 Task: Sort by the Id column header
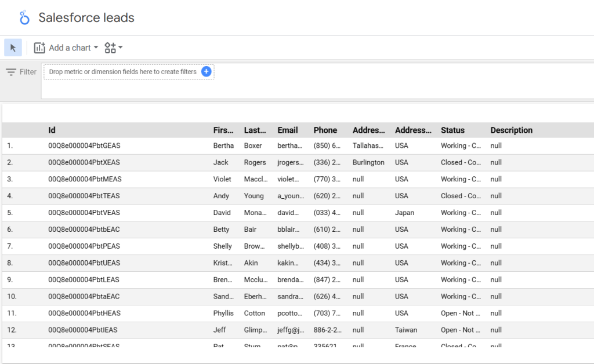coord(52,130)
